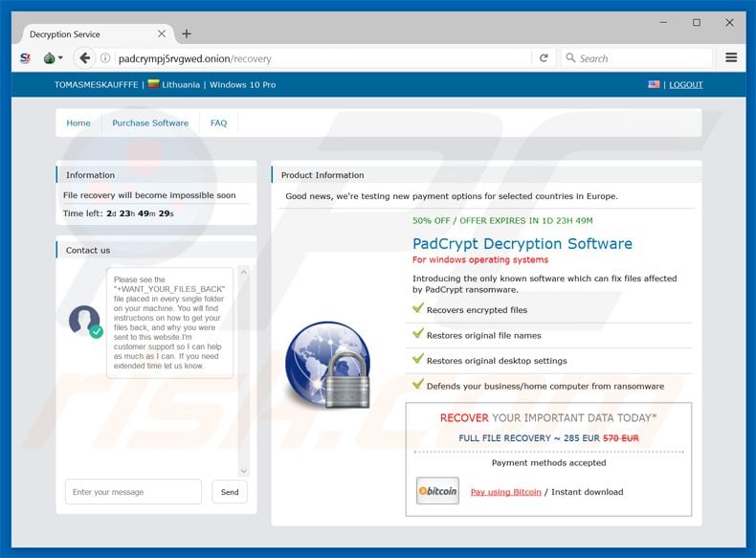Focus the 'Enter your message' input
Image resolution: width=756 pixels, height=558 pixels.
pos(134,491)
